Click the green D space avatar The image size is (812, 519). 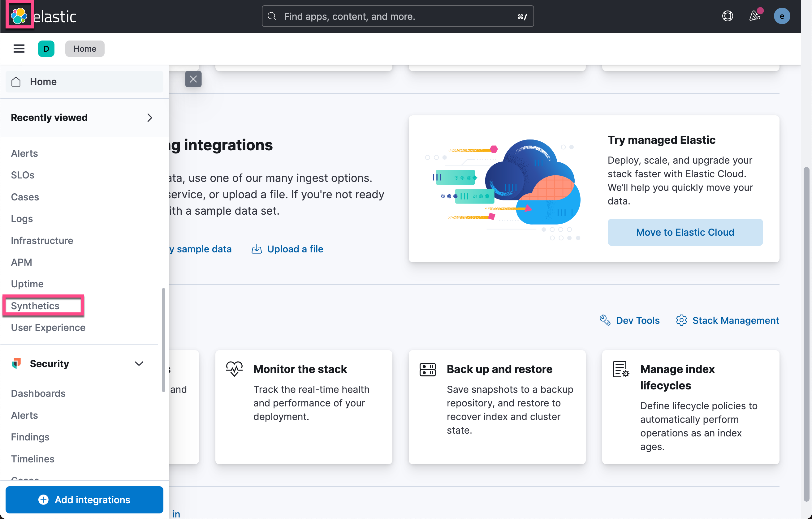point(46,49)
